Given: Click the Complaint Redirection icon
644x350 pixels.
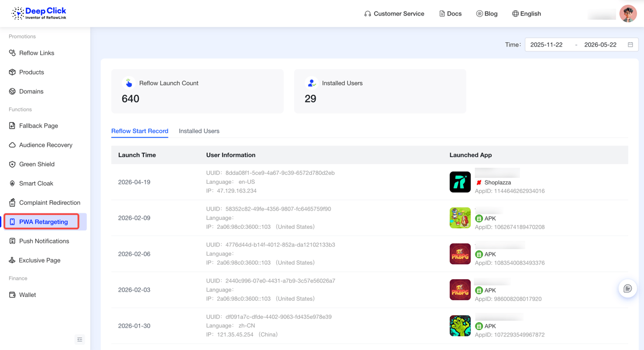Looking at the screenshot, I should click(12, 203).
